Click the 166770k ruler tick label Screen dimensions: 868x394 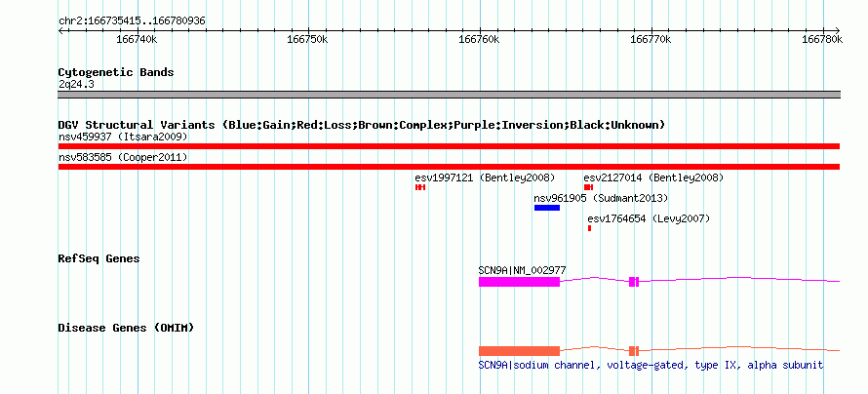[x=651, y=40]
